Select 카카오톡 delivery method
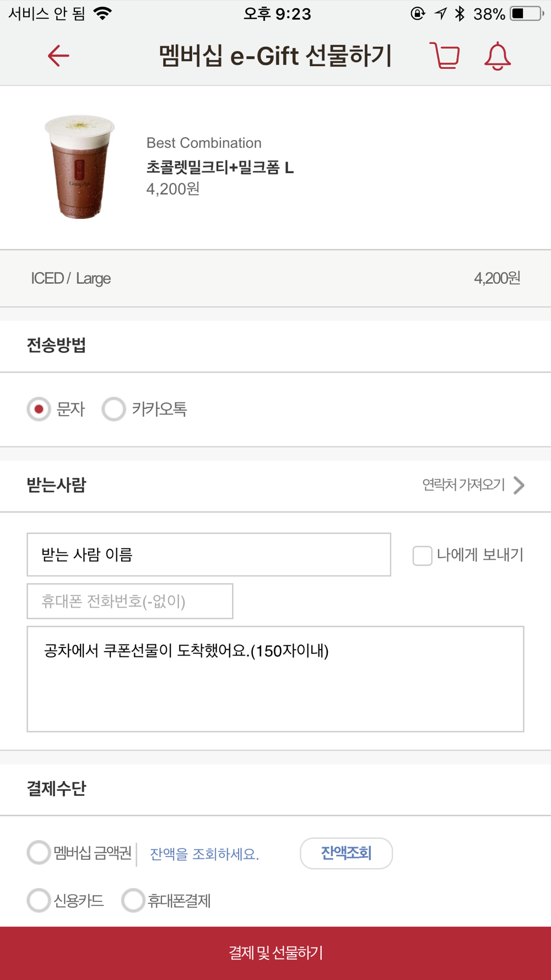This screenshot has height=980, width=551. click(114, 409)
